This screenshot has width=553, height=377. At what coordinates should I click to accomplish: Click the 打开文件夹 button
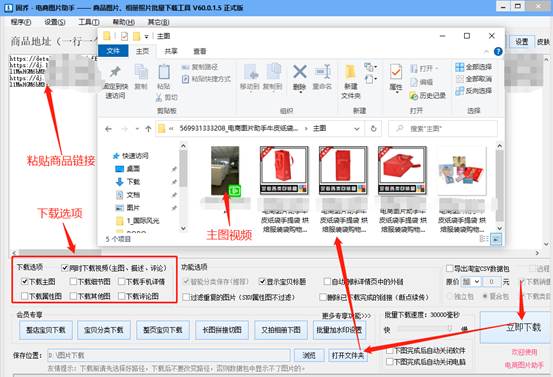click(348, 355)
